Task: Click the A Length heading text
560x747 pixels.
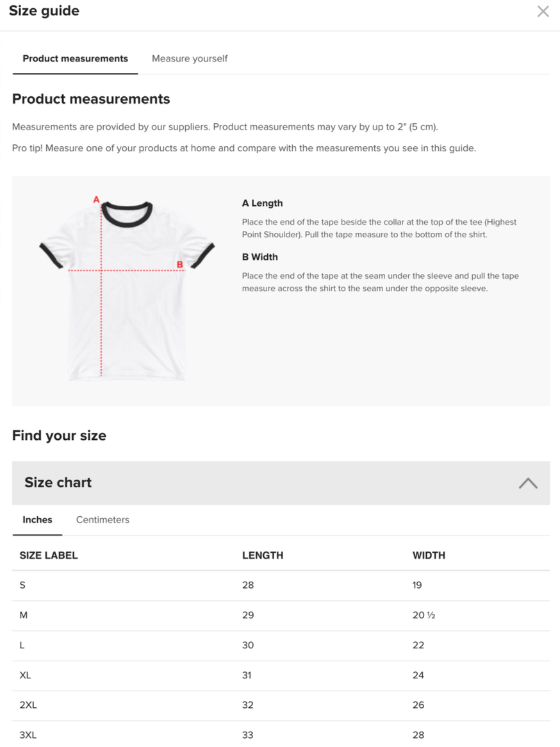Action: pos(263,203)
